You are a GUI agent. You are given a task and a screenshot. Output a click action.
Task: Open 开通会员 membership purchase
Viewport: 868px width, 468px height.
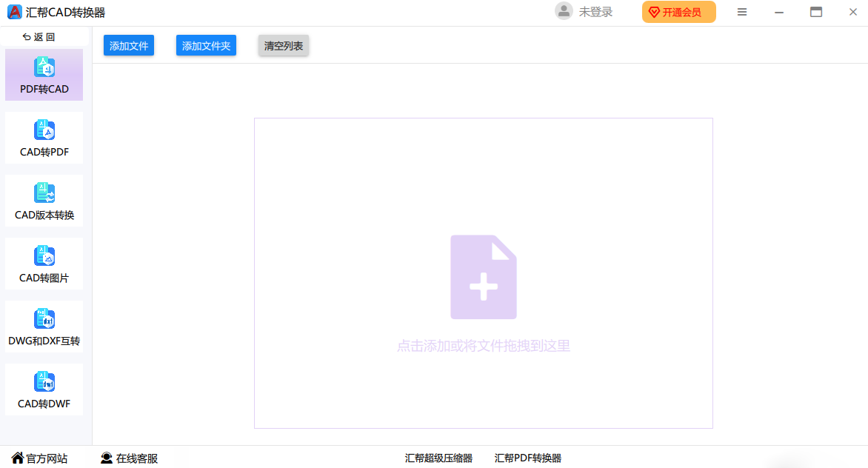[678, 12]
